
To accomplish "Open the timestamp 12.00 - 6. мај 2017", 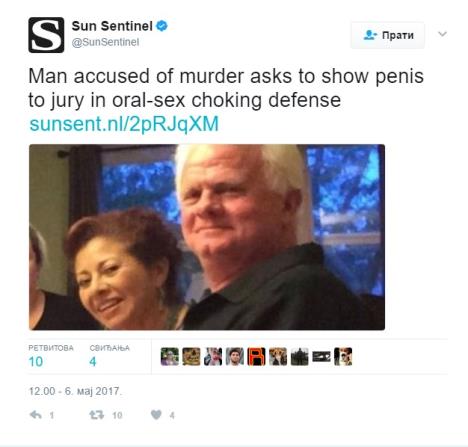I will pyautogui.click(x=75, y=391).
